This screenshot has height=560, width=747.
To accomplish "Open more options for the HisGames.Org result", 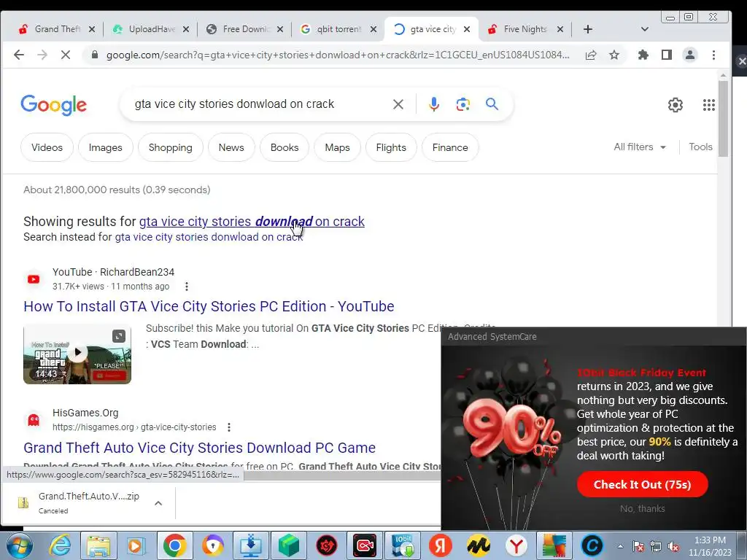I will [229, 427].
